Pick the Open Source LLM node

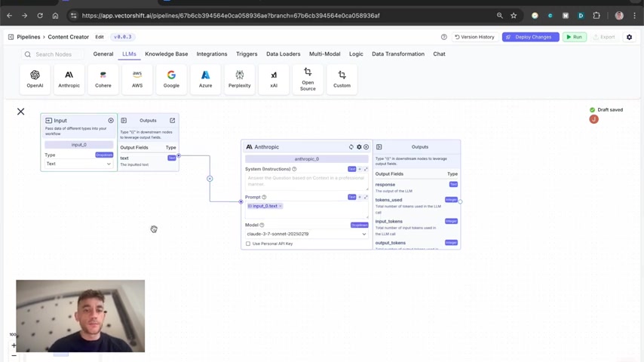coord(308,79)
